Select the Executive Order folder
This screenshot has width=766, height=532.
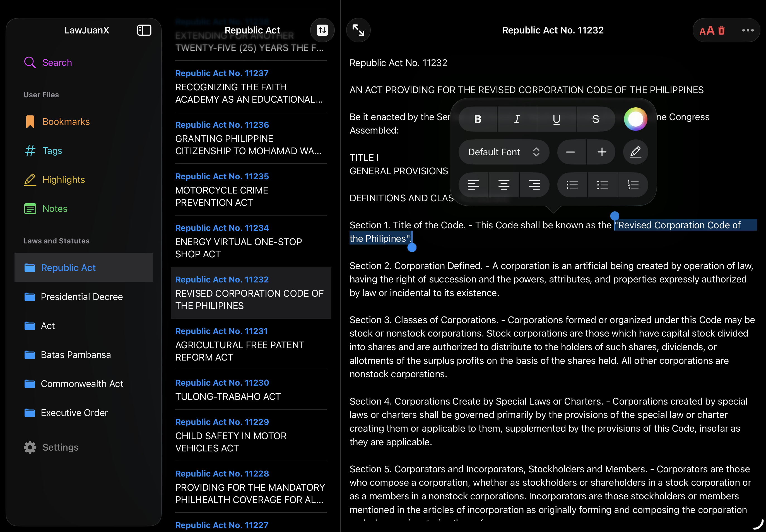point(83,413)
